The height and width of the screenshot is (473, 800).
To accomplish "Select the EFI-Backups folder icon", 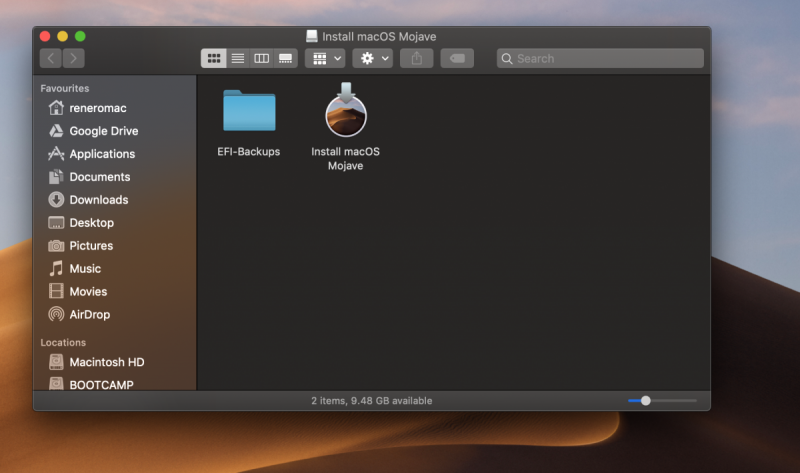I will (249, 111).
